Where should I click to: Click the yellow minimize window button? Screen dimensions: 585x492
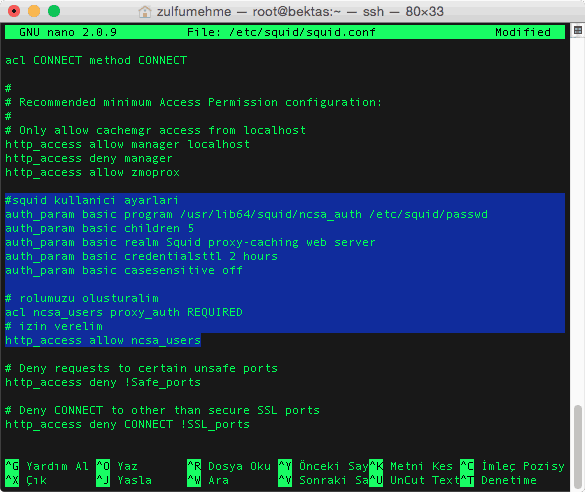(x=34, y=11)
